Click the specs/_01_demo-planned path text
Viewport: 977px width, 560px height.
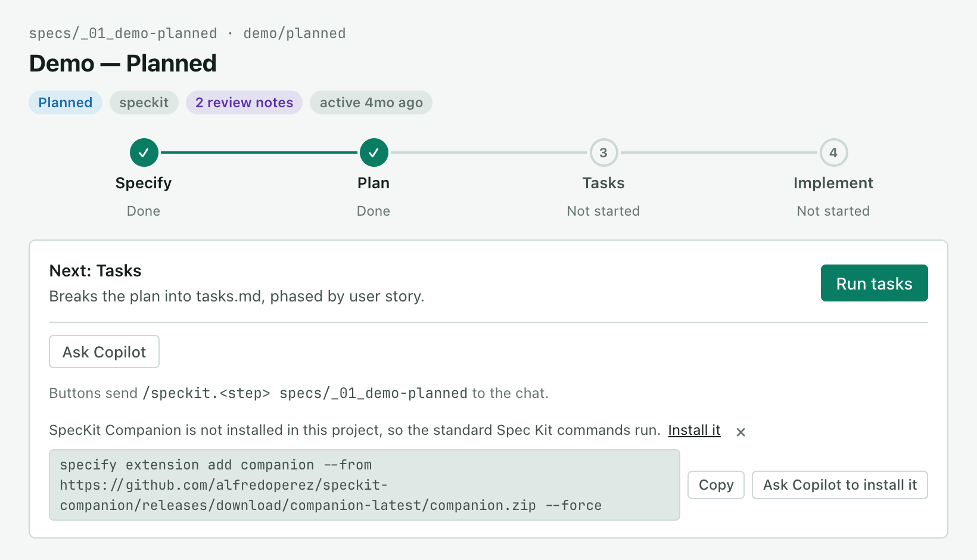tap(123, 33)
